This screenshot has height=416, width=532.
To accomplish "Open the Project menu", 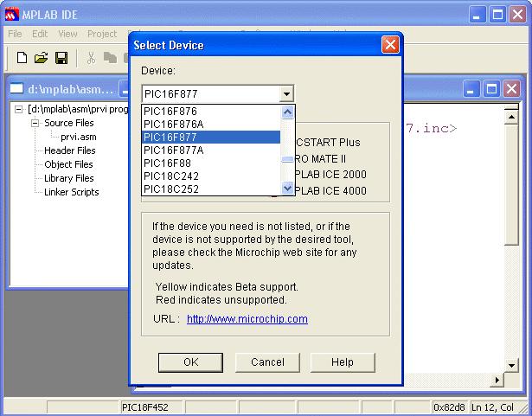I will click(102, 34).
